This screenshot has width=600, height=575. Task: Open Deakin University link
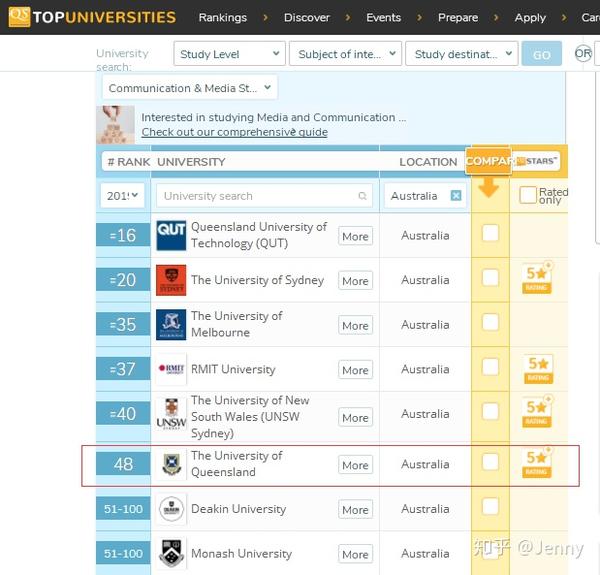238,509
